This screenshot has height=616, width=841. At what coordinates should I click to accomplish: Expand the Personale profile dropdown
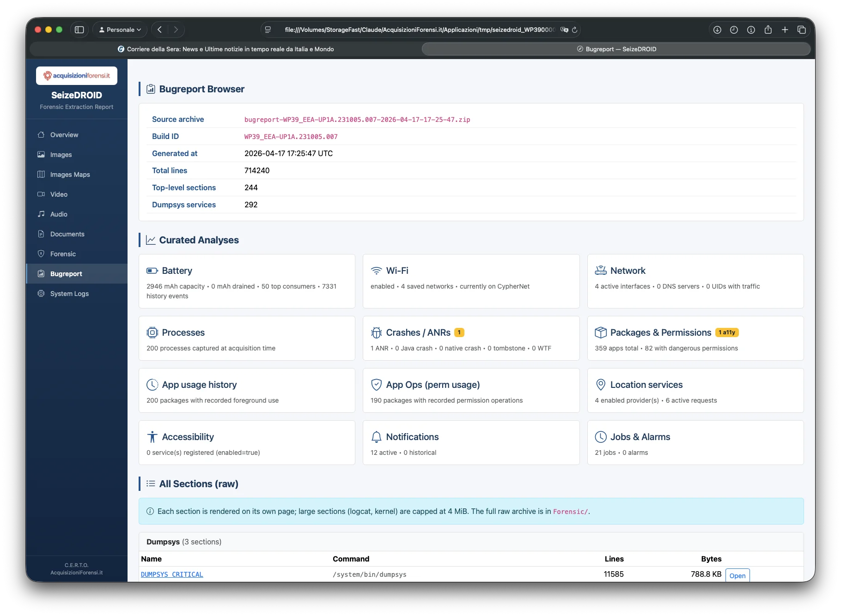[x=120, y=30]
